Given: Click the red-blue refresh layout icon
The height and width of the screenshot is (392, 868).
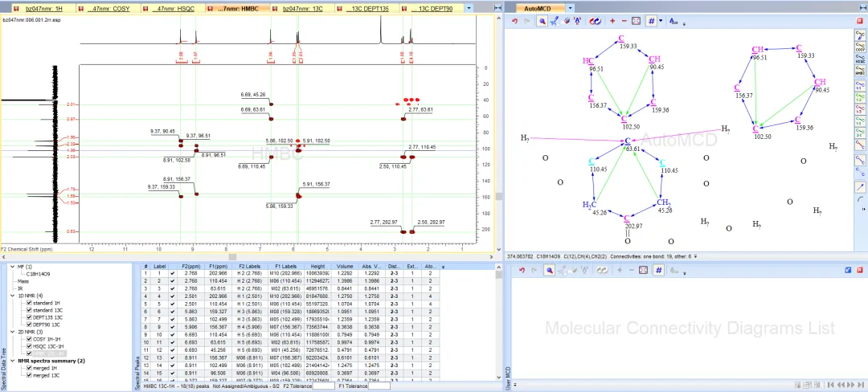Looking at the screenshot, I should point(595,21).
